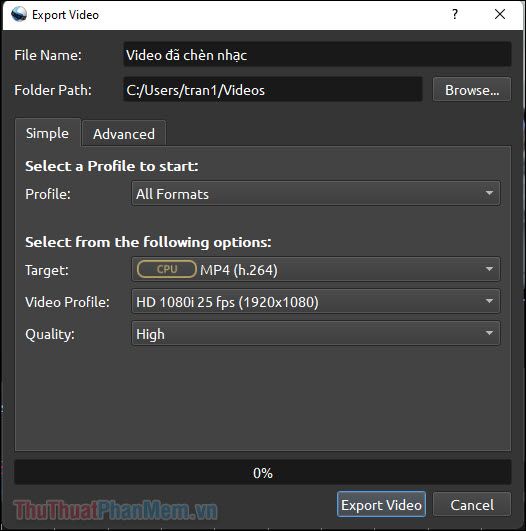Viewport: 526px width, 531px height.
Task: Change the High quality setting dropdown
Action: click(x=316, y=333)
